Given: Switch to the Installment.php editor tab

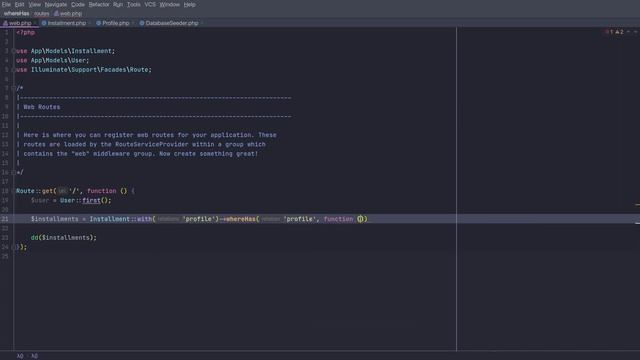Looking at the screenshot, I should 67,23.
